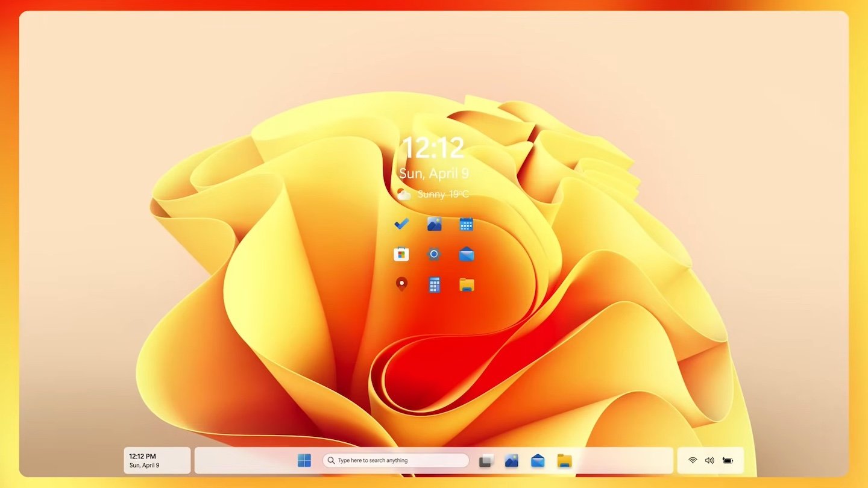Image resolution: width=868 pixels, height=488 pixels.
Task: Open the Mail envelope icon on desktop grid
Action: point(467,254)
